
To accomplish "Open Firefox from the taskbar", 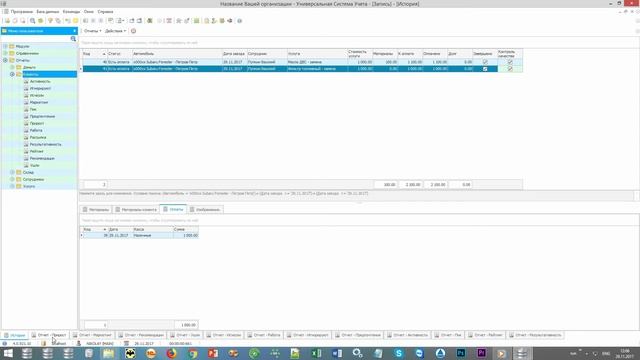I will pos(171,353).
